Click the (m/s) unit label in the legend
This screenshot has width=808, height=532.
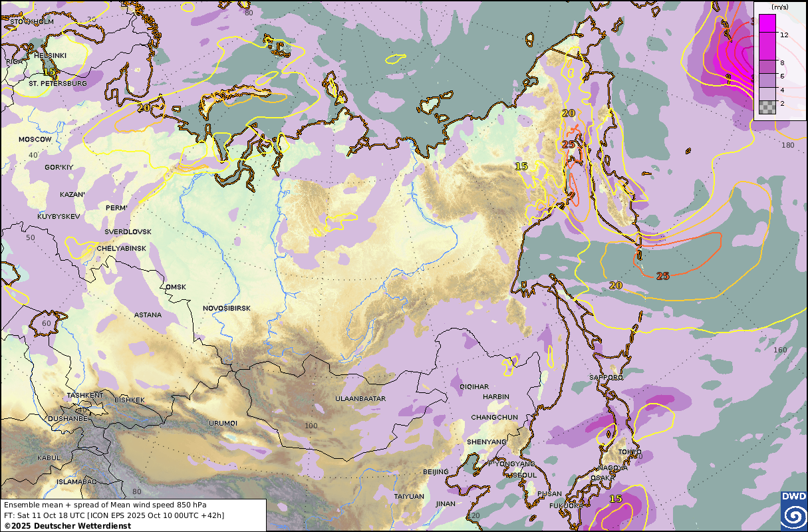click(779, 6)
